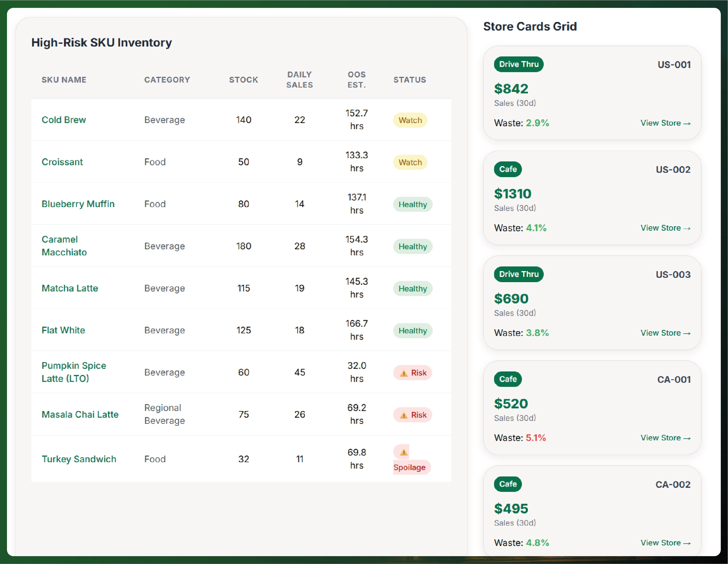Click the Healthy badge for Blueberry Muffin
Screen dimensions: 728x564
(412, 204)
